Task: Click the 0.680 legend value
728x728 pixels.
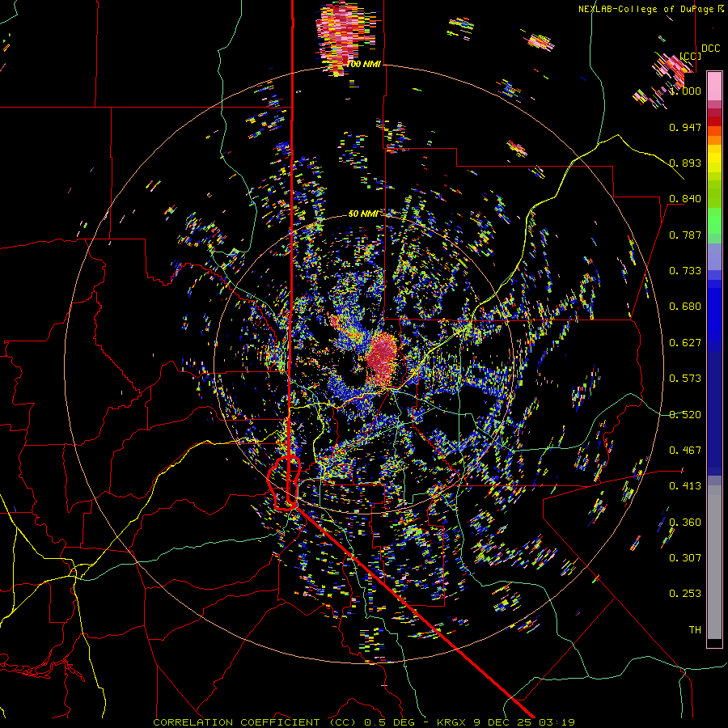Action: (x=685, y=307)
